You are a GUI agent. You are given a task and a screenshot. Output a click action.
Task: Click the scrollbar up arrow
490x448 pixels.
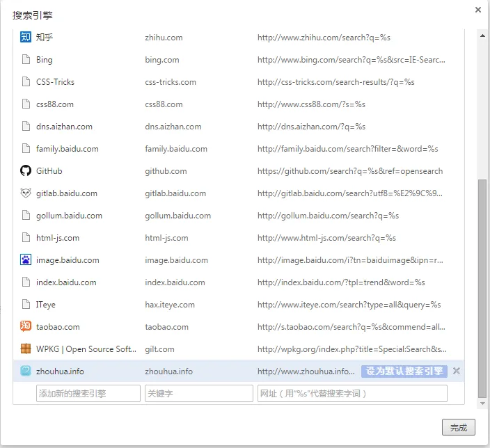(482, 35)
